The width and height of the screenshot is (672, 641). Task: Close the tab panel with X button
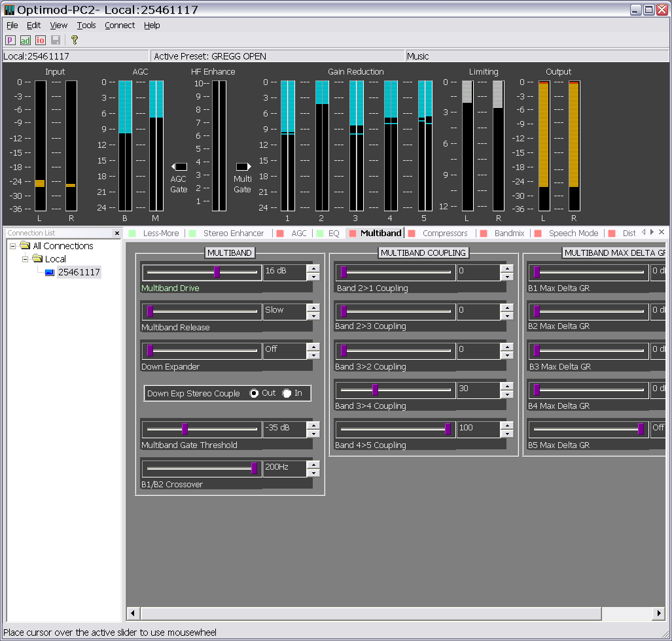point(662,232)
